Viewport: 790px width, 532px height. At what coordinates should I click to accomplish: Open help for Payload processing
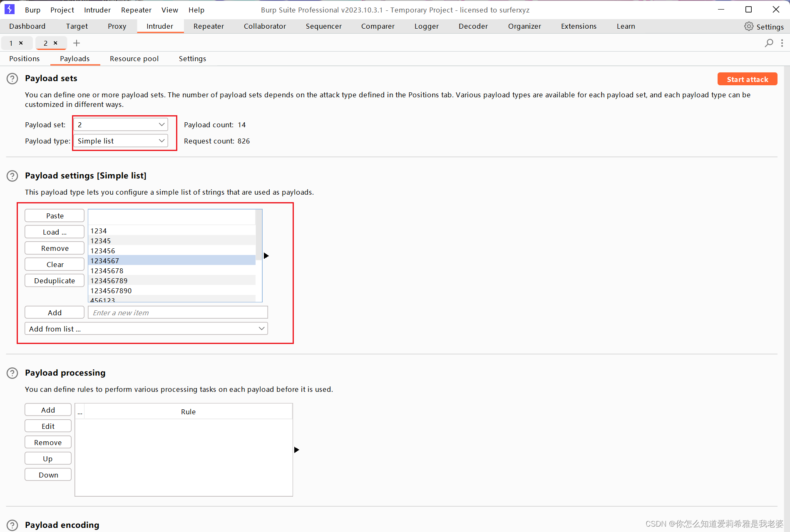12,373
